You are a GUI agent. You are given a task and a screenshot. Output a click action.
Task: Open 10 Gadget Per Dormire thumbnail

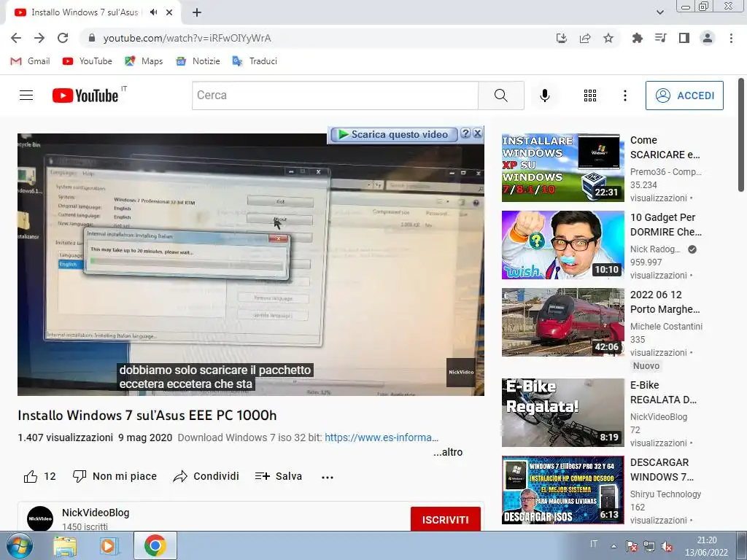562,245
